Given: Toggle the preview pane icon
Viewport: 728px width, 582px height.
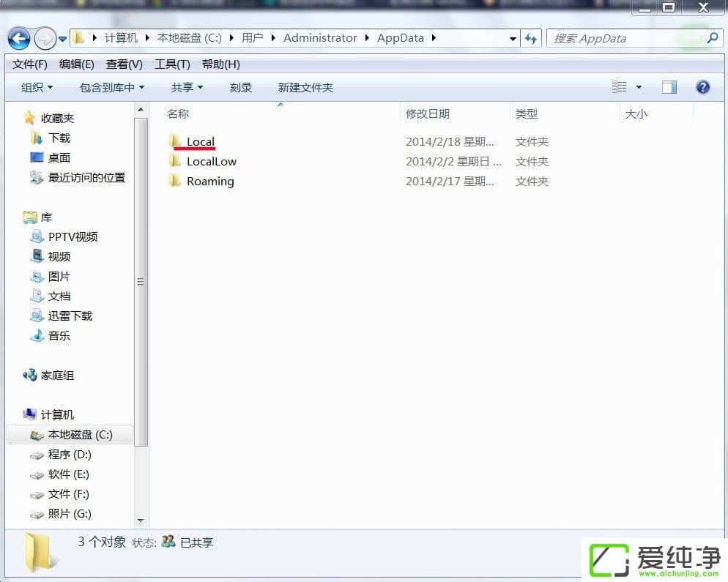Looking at the screenshot, I should pyautogui.click(x=669, y=87).
